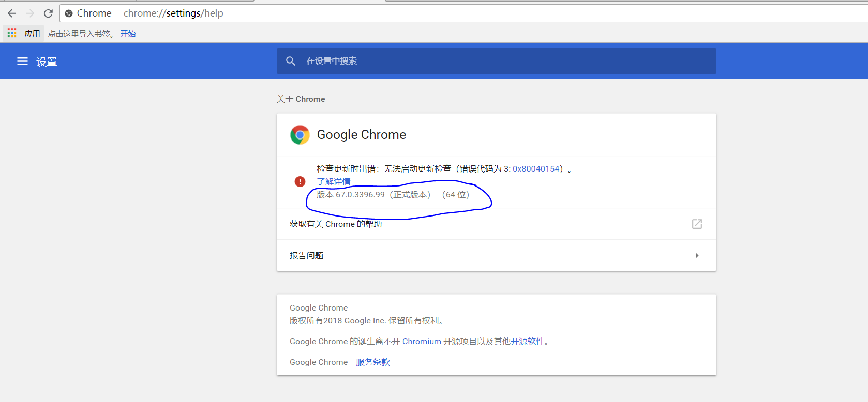Open the apps grid icon in bookmarks bar

tap(12, 33)
